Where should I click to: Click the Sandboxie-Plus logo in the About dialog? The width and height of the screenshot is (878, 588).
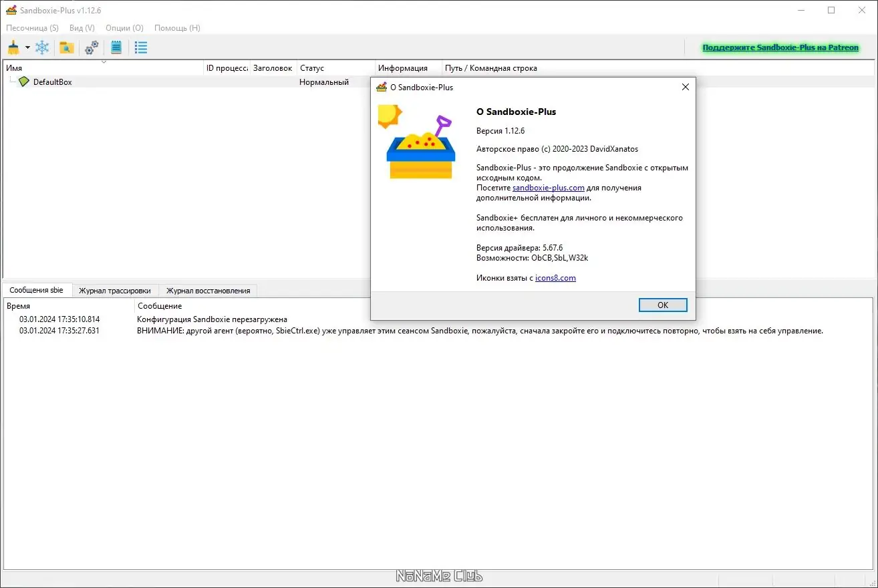click(x=416, y=142)
